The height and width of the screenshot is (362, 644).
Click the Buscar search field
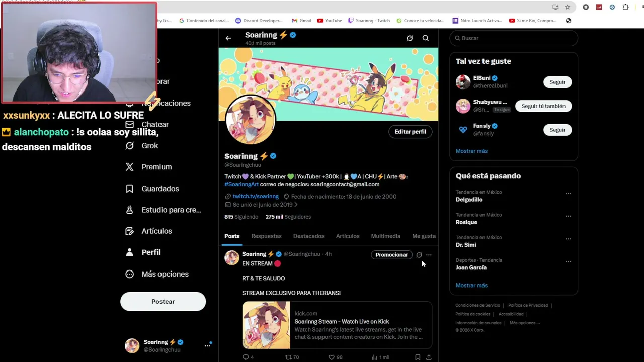514,38
